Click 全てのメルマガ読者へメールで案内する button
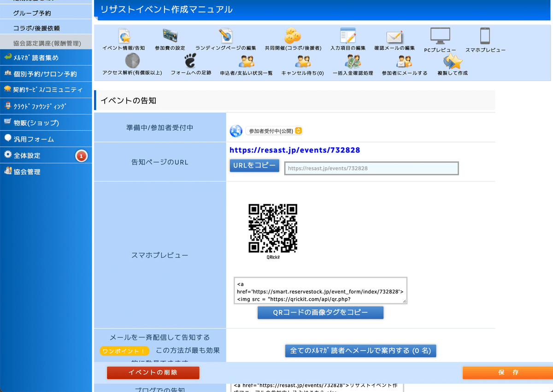553x392 pixels. (360, 351)
